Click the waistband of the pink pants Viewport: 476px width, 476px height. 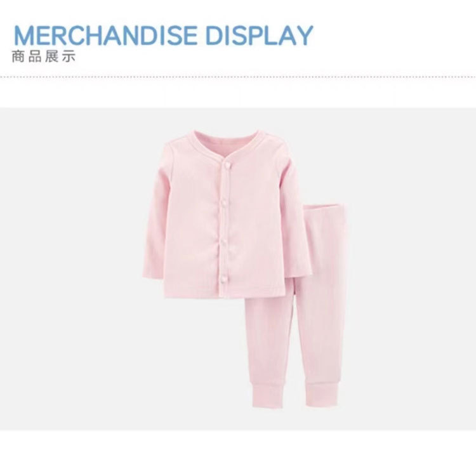(x=325, y=209)
